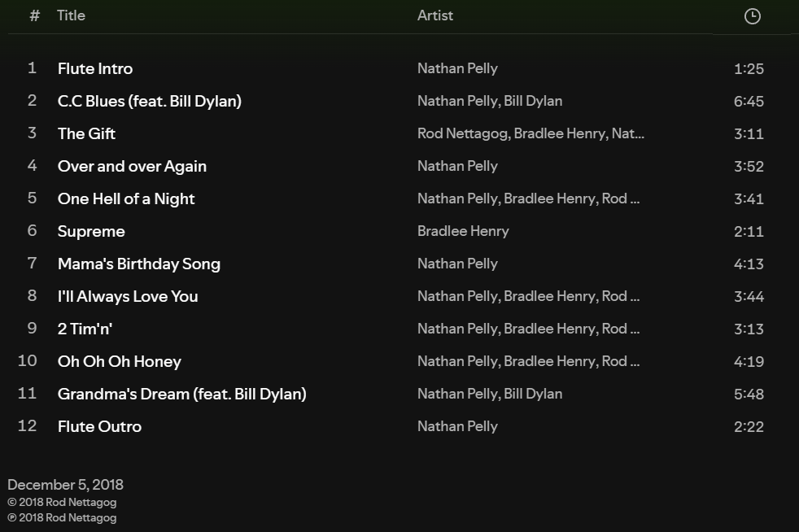Select the 2 Tim'n' track
Image resolution: width=799 pixels, height=532 pixels.
(85, 329)
